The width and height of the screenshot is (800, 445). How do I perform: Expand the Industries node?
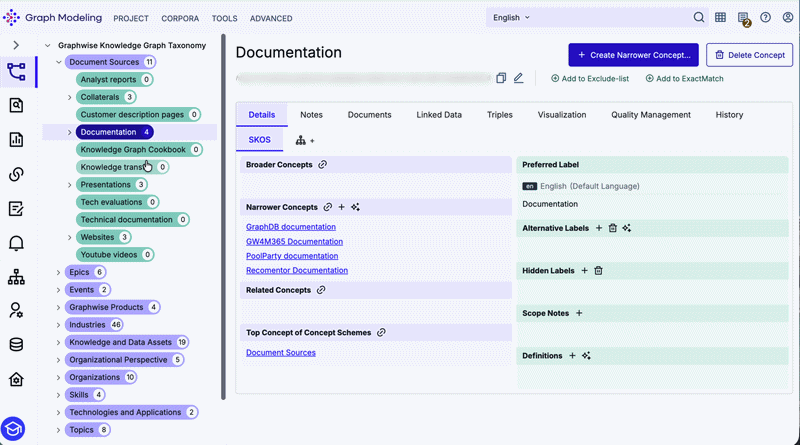coord(59,325)
